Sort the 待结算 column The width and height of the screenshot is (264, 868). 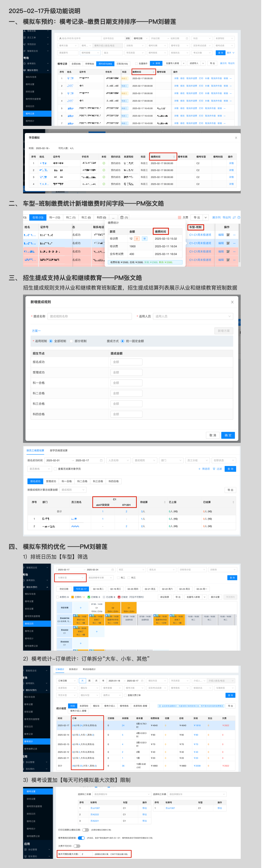pyautogui.click(x=165, y=502)
